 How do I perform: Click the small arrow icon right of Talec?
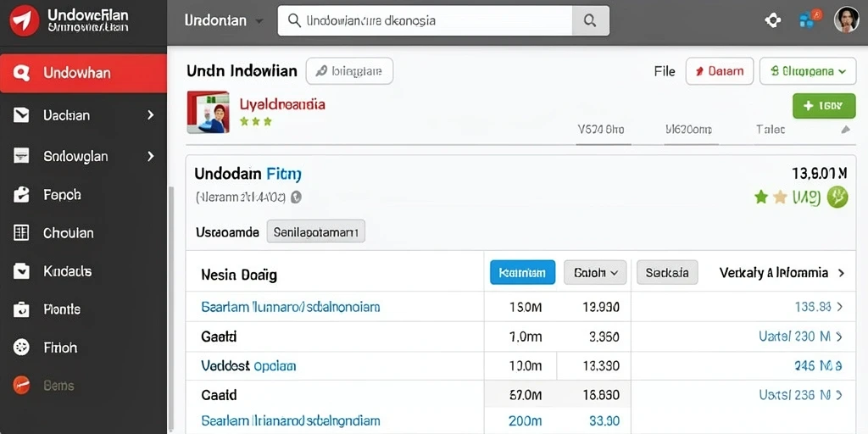click(x=845, y=130)
